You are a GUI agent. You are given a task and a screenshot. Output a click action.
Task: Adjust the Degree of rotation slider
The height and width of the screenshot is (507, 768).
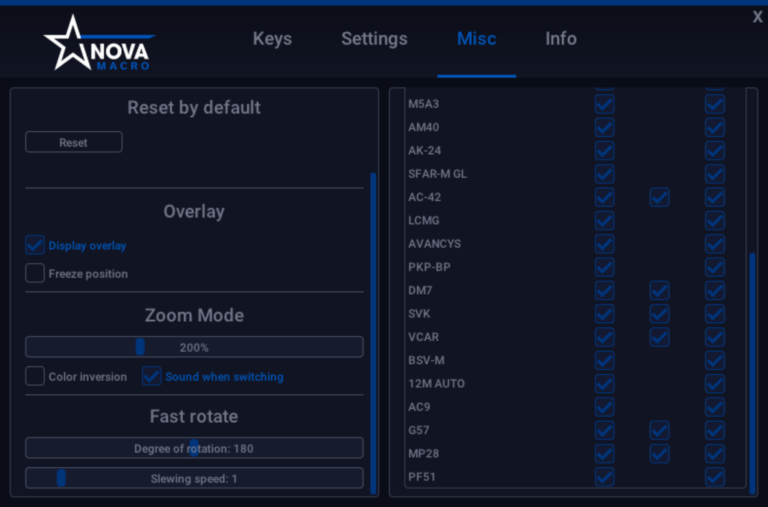coord(194,448)
